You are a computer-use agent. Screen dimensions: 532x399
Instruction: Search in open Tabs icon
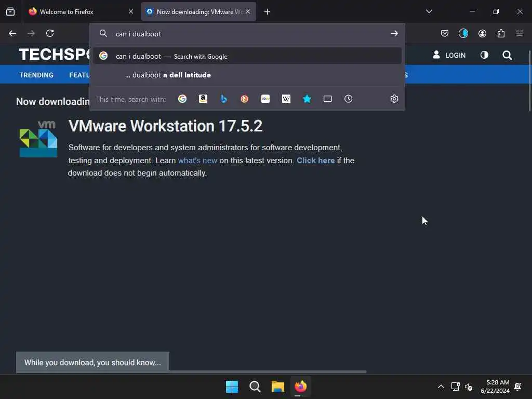tap(327, 99)
